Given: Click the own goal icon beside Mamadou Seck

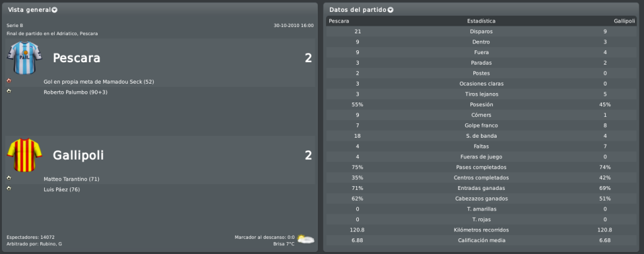Looking at the screenshot, I should pyautogui.click(x=9, y=81).
